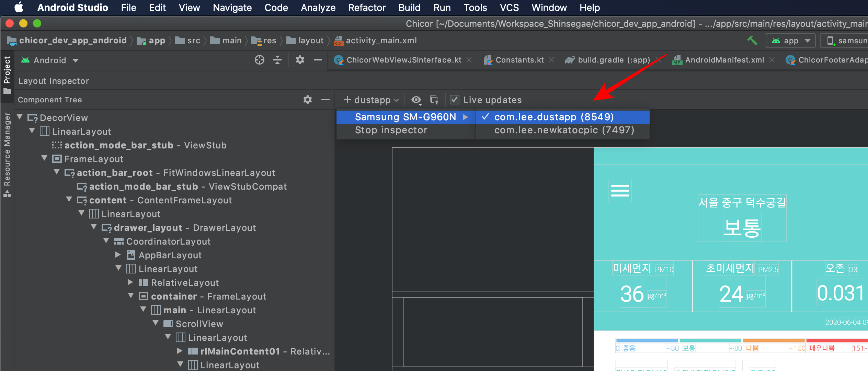This screenshot has width=868, height=371.
Task: Switch to the AndroidManifest.xml tab
Action: (x=724, y=60)
